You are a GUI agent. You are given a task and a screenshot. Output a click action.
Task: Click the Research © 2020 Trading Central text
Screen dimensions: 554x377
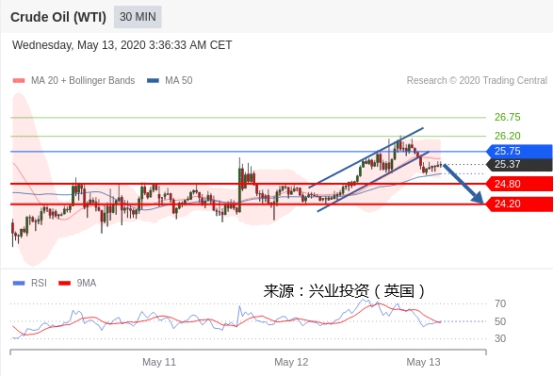[x=477, y=81]
